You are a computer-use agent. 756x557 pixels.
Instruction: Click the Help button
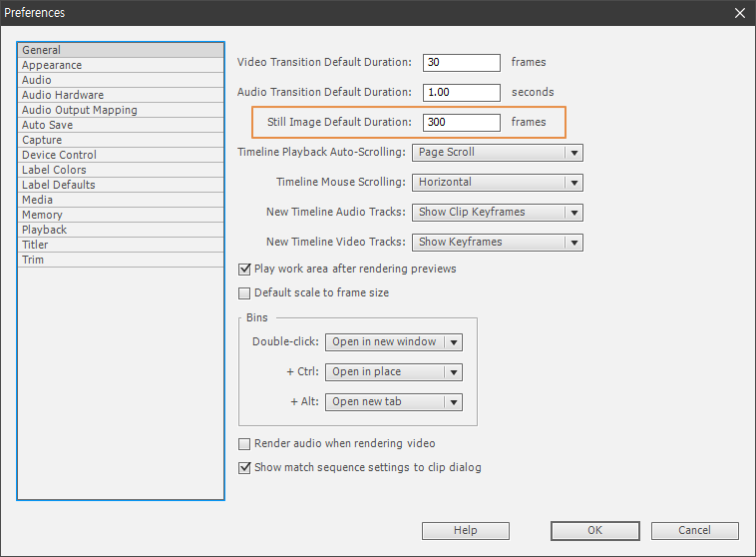[x=465, y=531]
